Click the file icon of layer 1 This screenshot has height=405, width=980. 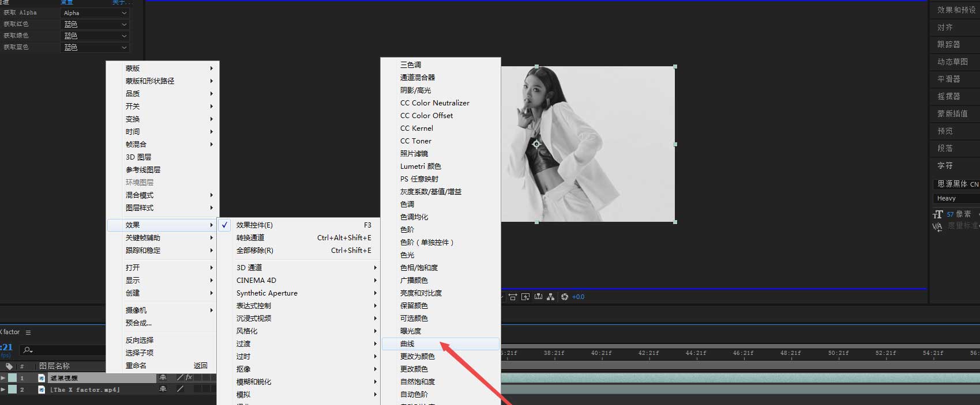coord(42,378)
